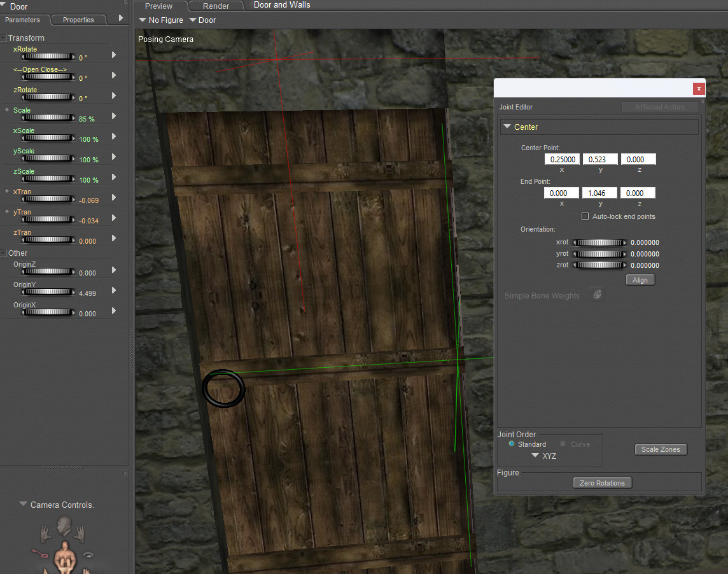The height and width of the screenshot is (574, 728).
Task: Open the OriginX parameter menu arrow
Action: pos(114,311)
